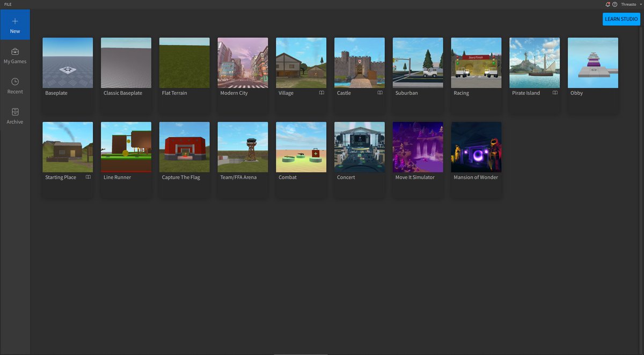The width and height of the screenshot is (644, 355).
Task: Open the notifications bell icon
Action: pyautogui.click(x=608, y=4)
